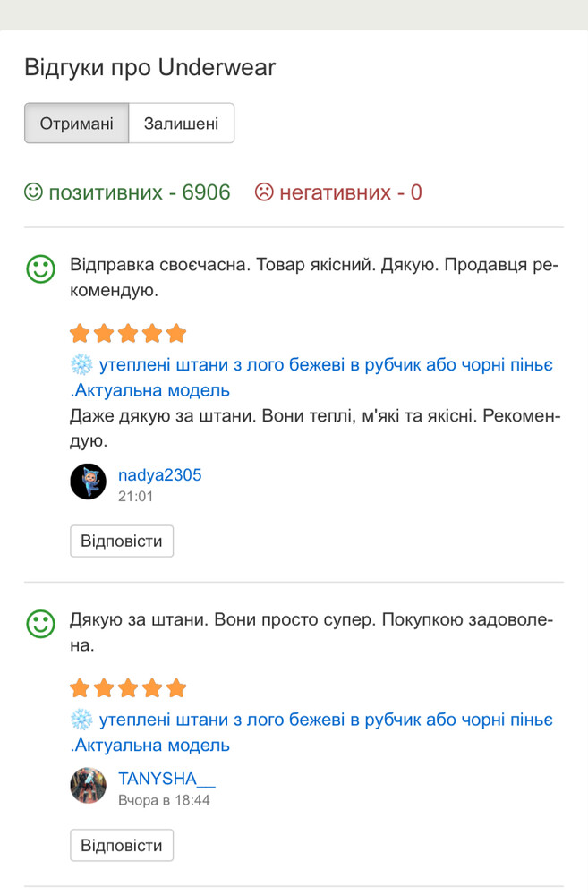Click smiley icon on first review

[x=40, y=269]
